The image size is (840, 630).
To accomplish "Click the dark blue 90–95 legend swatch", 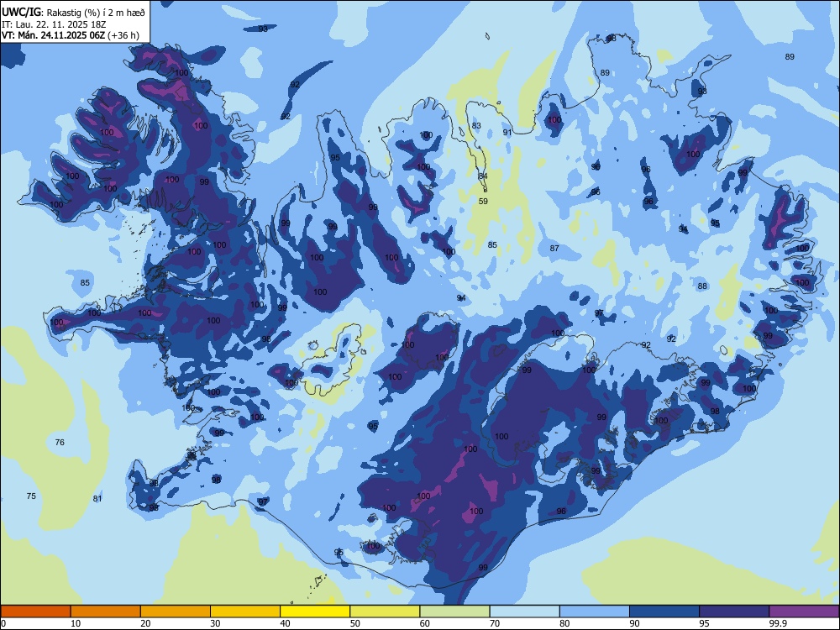I will pos(664,612).
